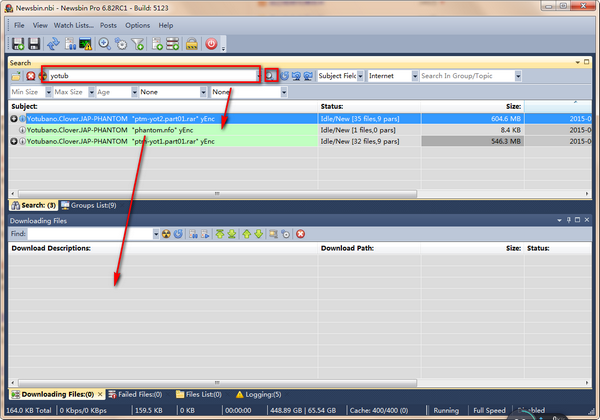Switch to the Groups List tab
Viewport: 600px width, 420px height.
[x=92, y=205]
